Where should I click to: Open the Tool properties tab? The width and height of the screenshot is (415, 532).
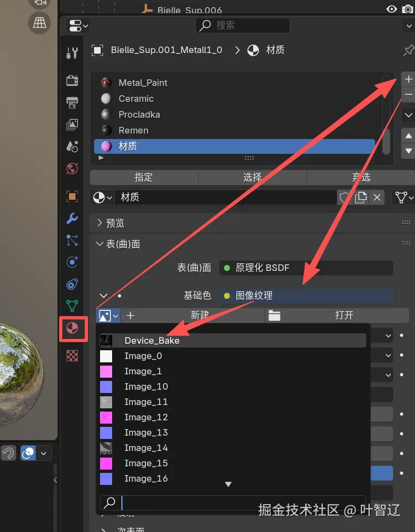[72, 53]
